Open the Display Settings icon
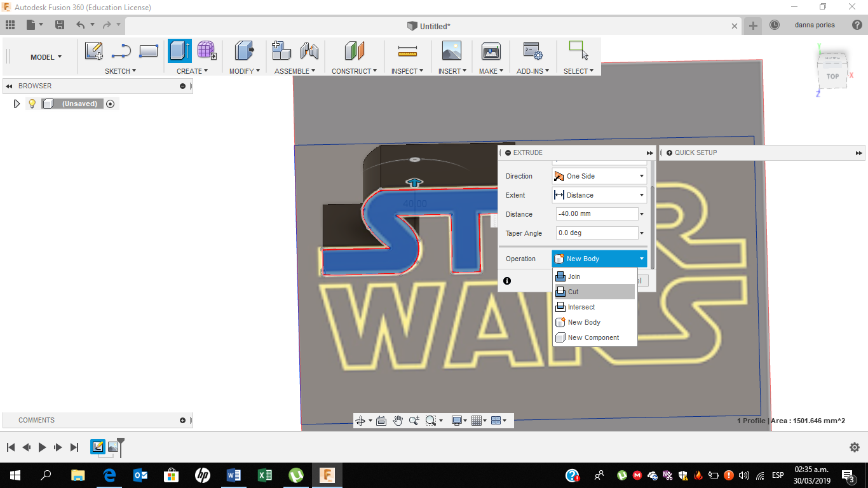This screenshot has height=488, width=868. (456, 421)
